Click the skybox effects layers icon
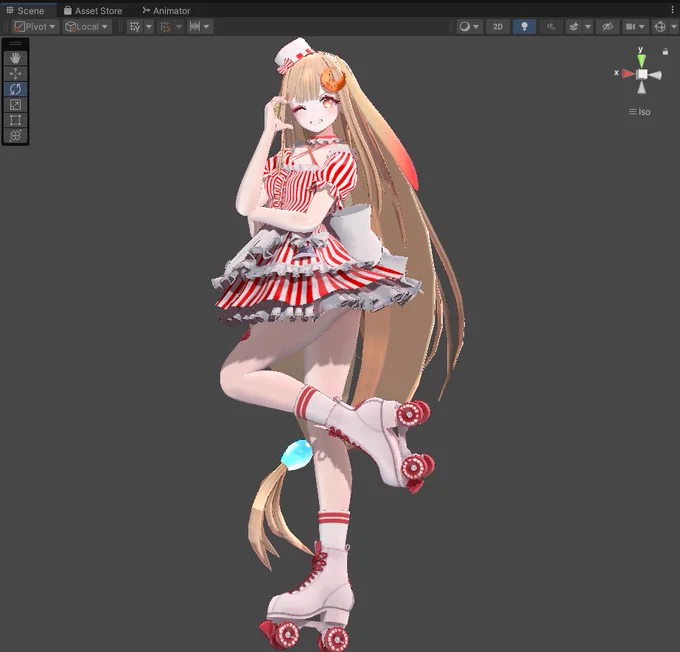Viewport: 680px width, 652px height. 574,27
